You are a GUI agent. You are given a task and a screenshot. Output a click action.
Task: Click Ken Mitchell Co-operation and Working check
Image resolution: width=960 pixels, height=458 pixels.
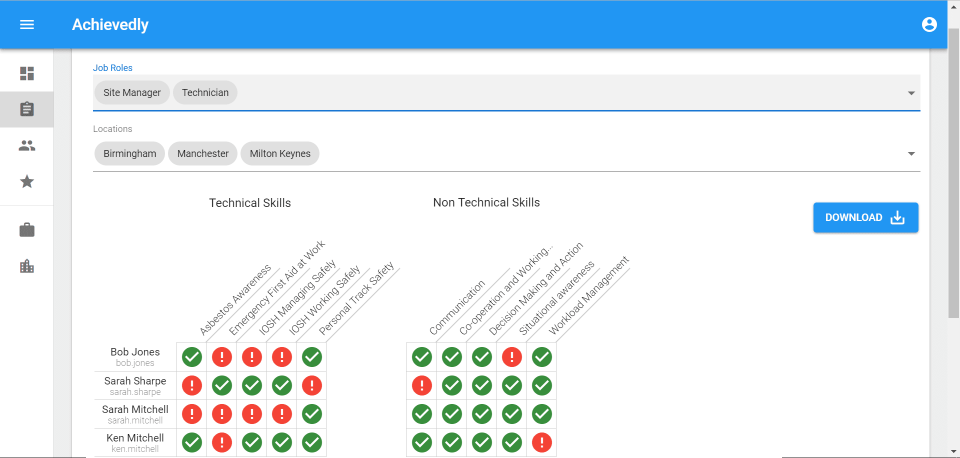pyautogui.click(x=452, y=442)
